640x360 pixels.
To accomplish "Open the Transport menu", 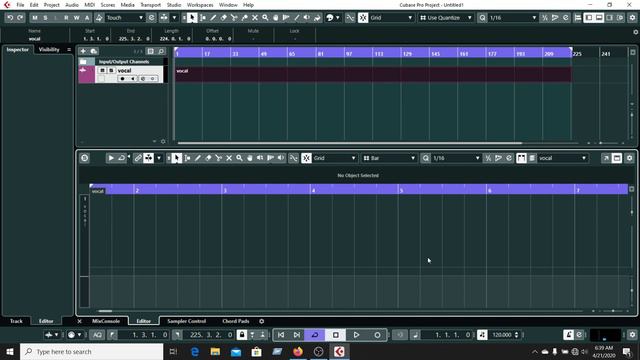I will [151, 5].
